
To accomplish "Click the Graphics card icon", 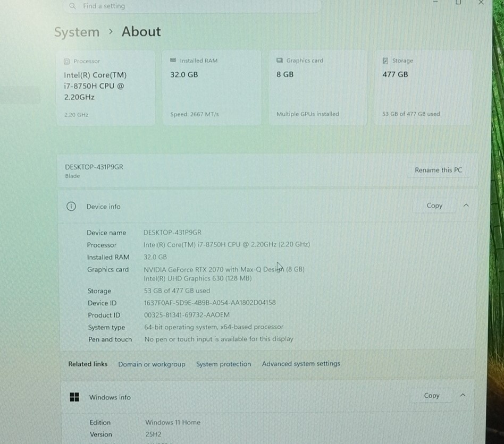I will point(280,61).
